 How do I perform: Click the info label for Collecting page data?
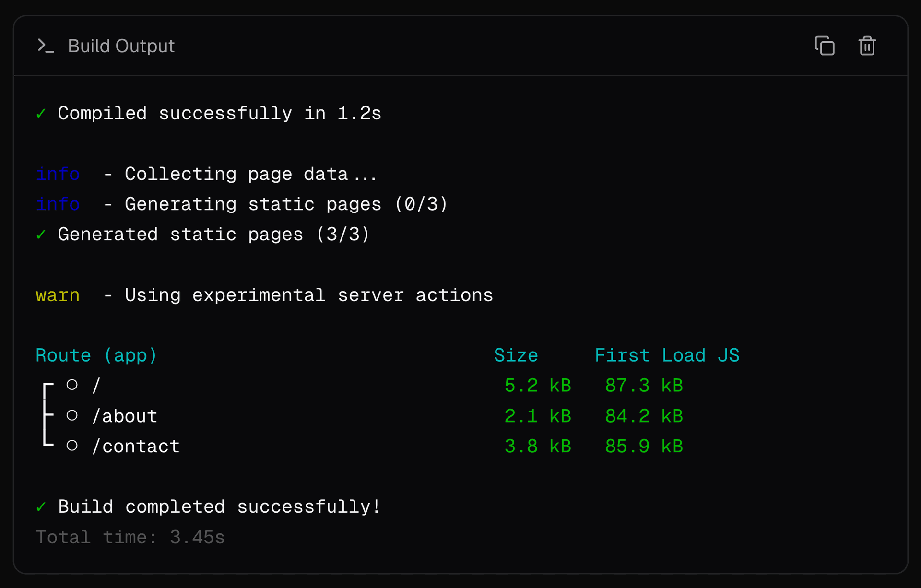click(x=58, y=174)
